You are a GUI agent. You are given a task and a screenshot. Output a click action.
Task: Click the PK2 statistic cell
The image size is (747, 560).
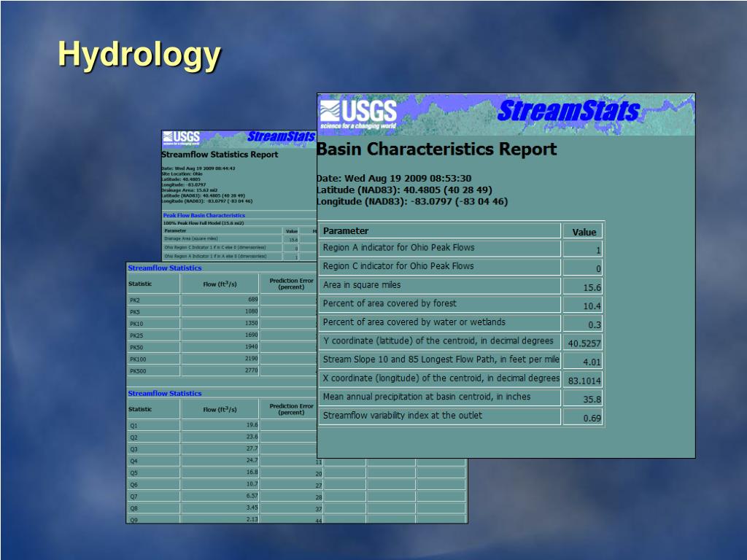[x=153, y=300]
